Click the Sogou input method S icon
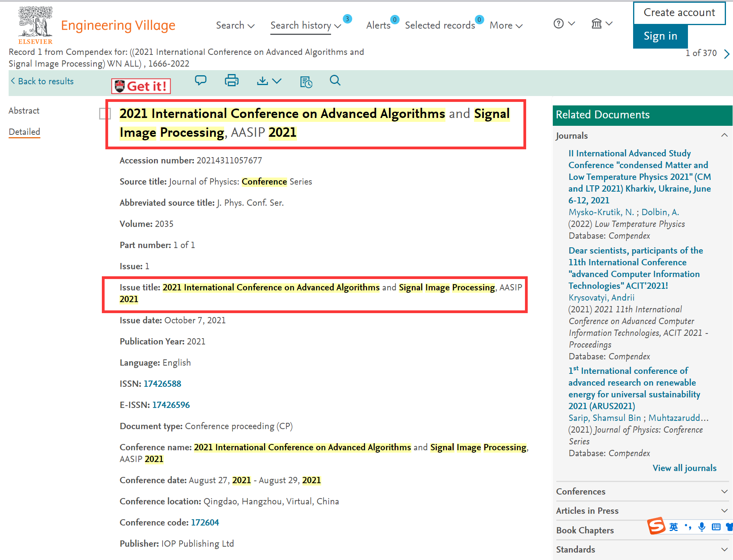 (656, 526)
